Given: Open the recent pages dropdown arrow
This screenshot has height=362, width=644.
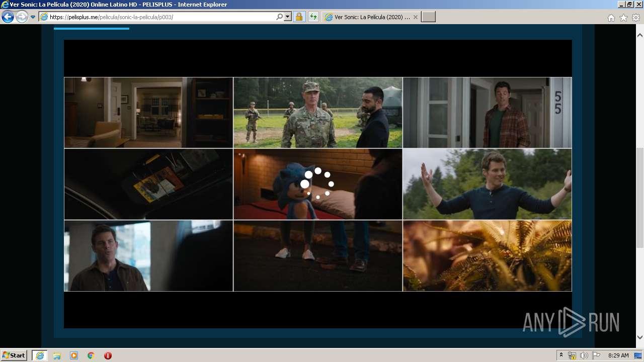Looking at the screenshot, I should click(33, 17).
